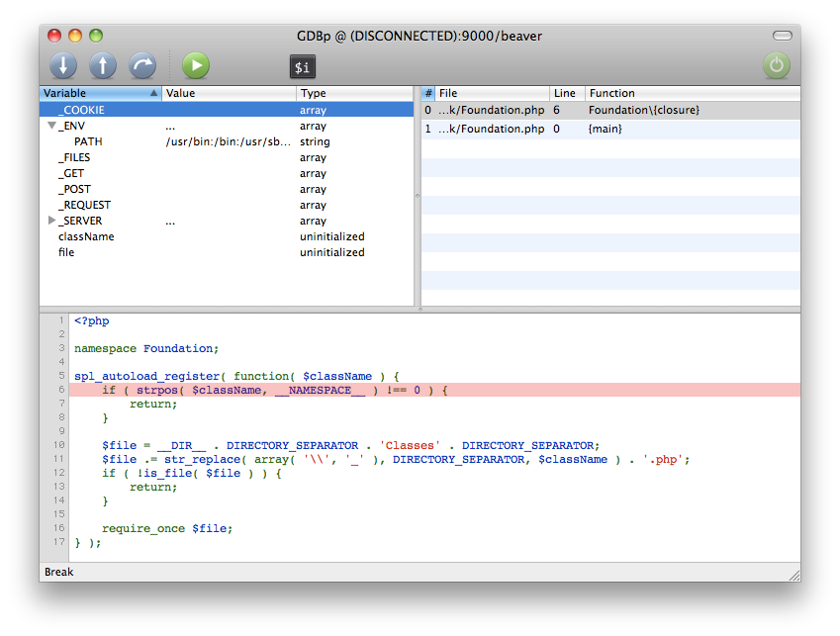Image resolution: width=840 pixels, height=636 pixels.
Task: Click the Type column header
Action: click(353, 93)
